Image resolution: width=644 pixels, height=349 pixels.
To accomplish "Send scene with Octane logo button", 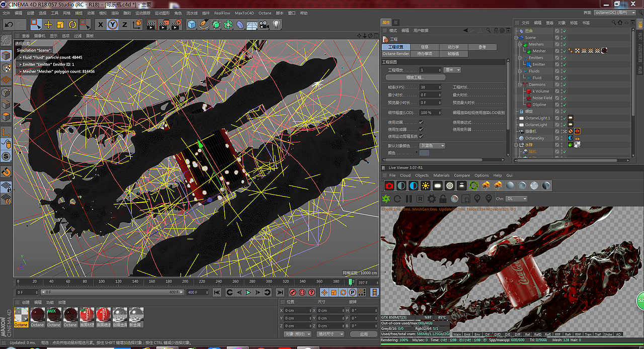I will 386,199.
